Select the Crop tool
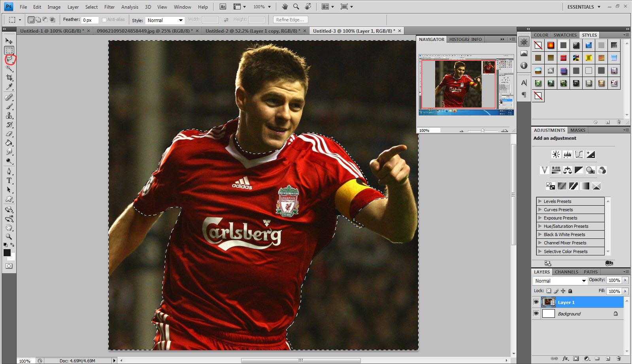The width and height of the screenshot is (632, 364). pyautogui.click(x=9, y=77)
